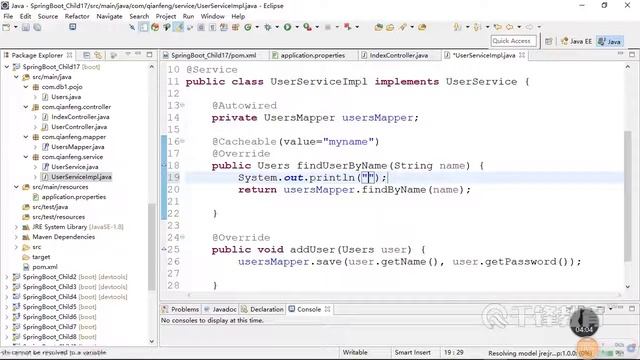Image resolution: width=640 pixels, height=360 pixels.
Task: Open the Package Explorer view menu arrow
Action: (128, 54)
